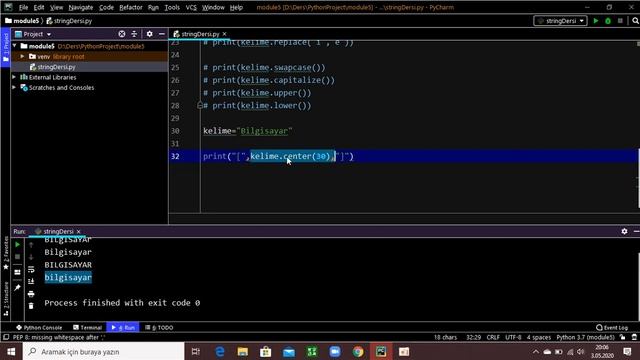This screenshot has width=640, height=360.
Task: Restore layout icon in Run panel
Action: pos(18,272)
